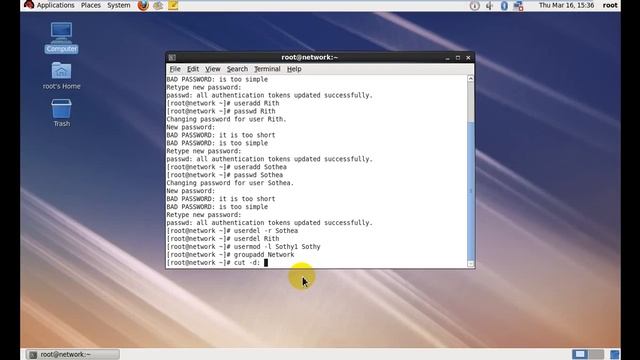Click the terminal window menu icon in titlebar
The width and height of the screenshot is (640, 360).
(x=172, y=58)
